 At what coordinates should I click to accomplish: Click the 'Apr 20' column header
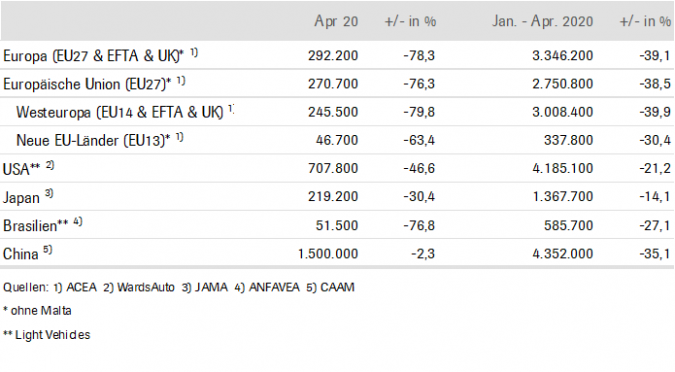(336, 21)
